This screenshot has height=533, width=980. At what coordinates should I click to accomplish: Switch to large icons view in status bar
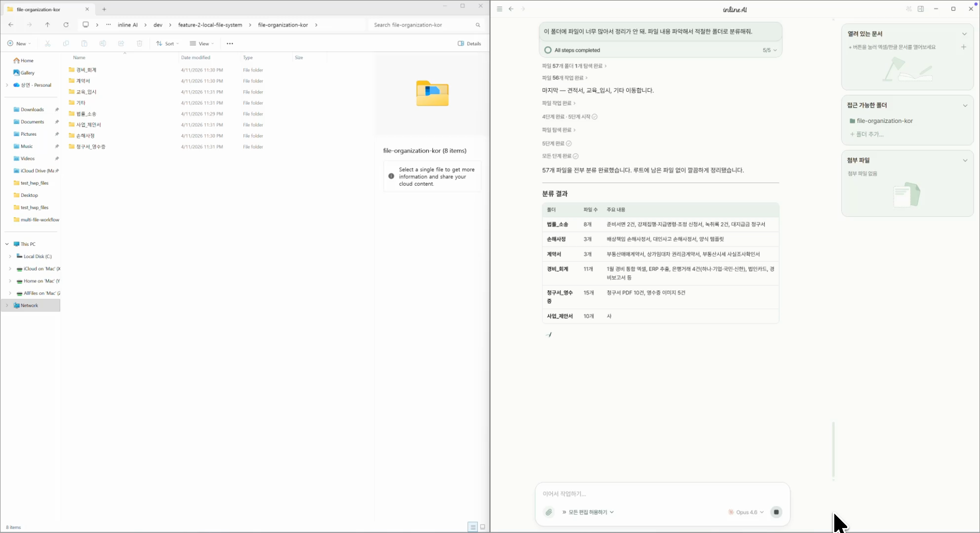point(483,527)
